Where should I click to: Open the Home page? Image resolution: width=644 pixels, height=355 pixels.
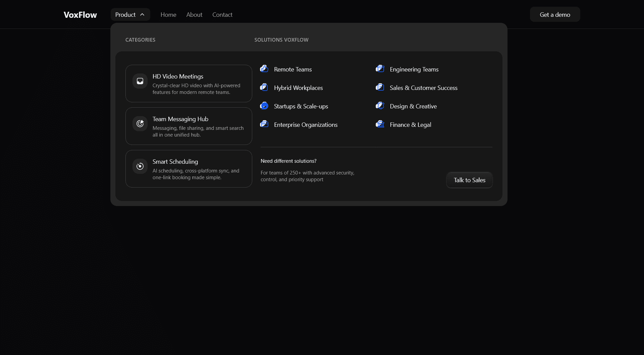tap(168, 14)
